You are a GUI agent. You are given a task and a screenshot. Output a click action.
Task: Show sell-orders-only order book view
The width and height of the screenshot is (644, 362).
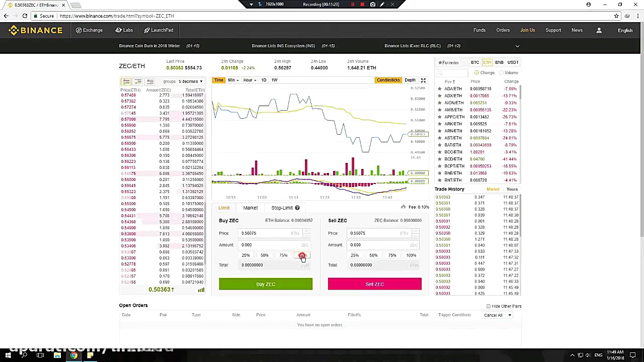click(x=150, y=81)
